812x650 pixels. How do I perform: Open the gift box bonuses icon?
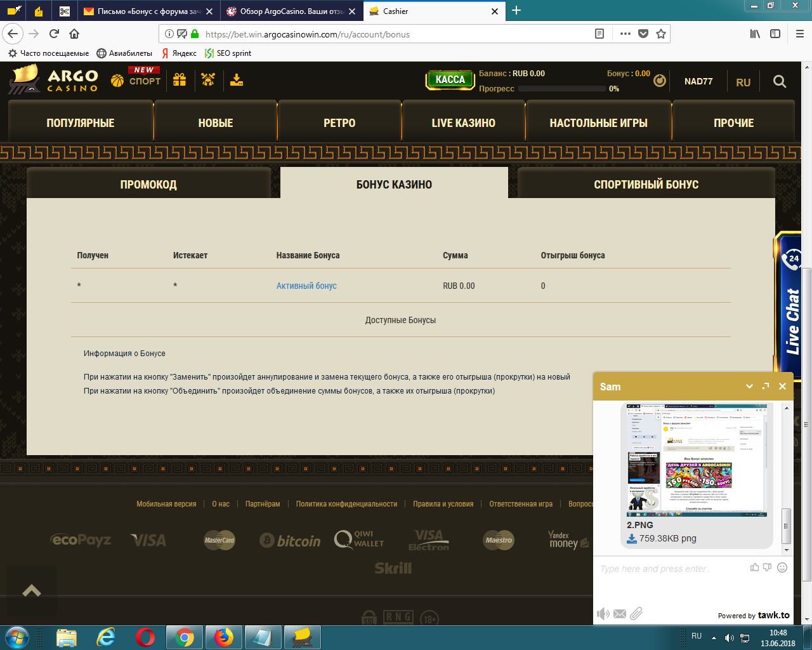tap(180, 80)
